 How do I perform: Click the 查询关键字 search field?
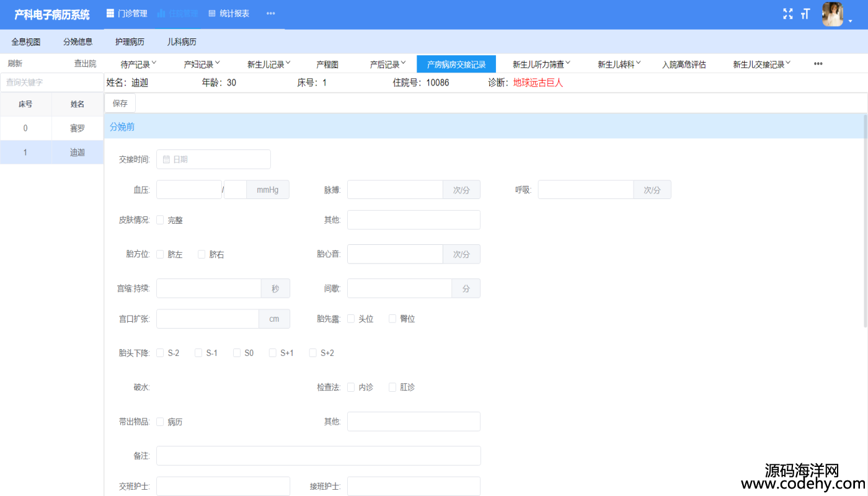[x=52, y=82]
